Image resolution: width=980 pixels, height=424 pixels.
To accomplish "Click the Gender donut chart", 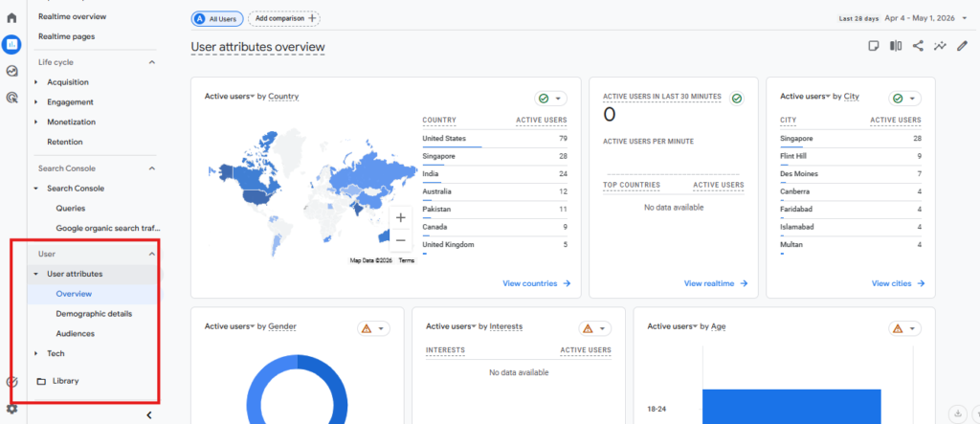I will point(297,389).
